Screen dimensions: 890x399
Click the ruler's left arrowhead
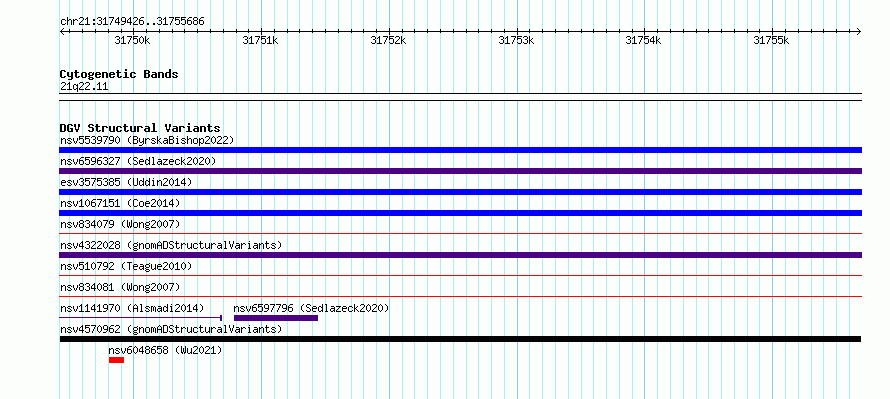pos(62,31)
